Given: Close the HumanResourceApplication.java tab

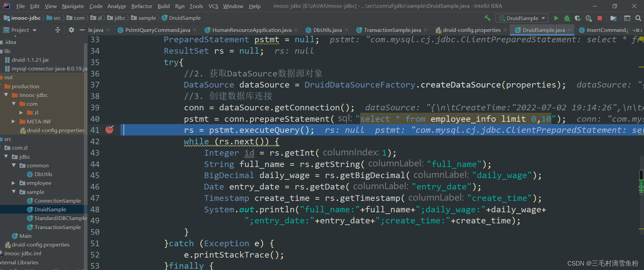Looking at the screenshot, I should coord(296,30).
